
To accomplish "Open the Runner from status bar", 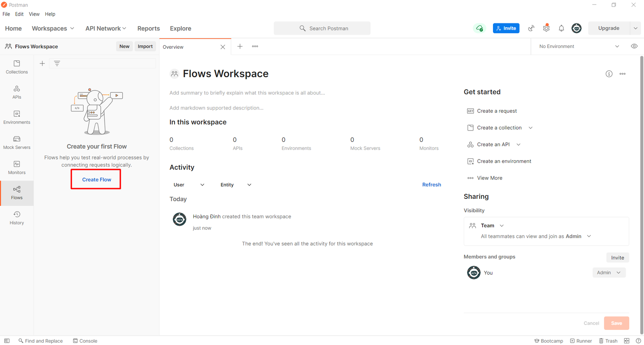I will click(581, 341).
